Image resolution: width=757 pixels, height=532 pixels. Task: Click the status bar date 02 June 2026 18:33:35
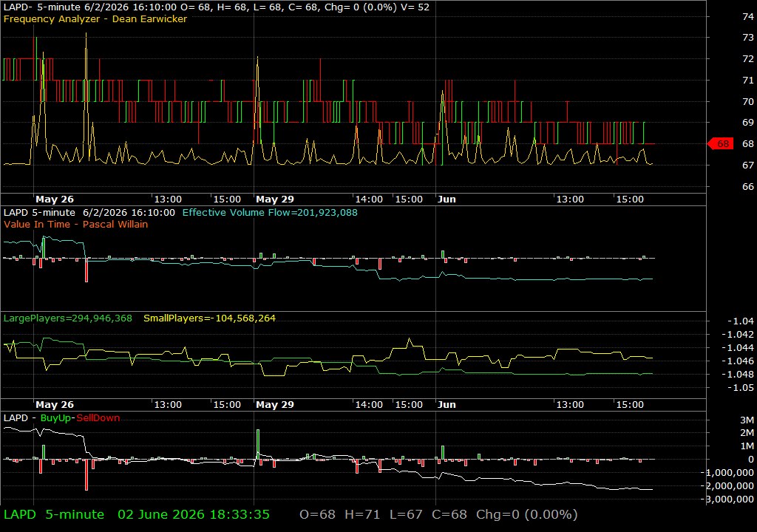194,514
